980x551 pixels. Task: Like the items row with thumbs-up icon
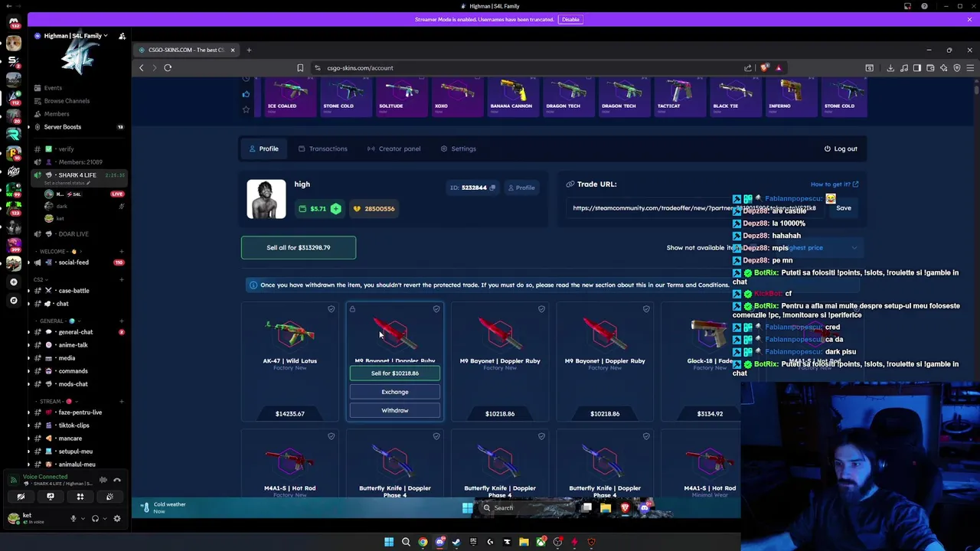(246, 95)
